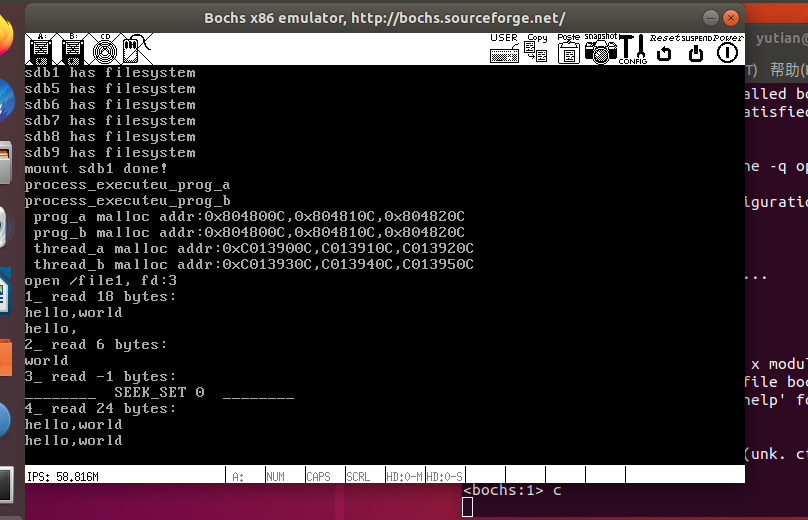Click the HD:0-M disk indicator
Screen dimensions: 808x520
point(404,476)
